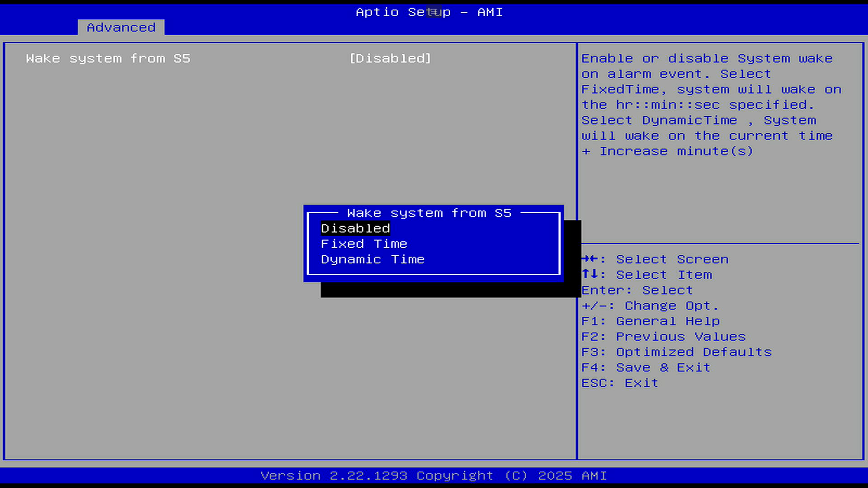Choose Fixed Time option
The width and height of the screenshot is (868, 488).
click(x=364, y=244)
